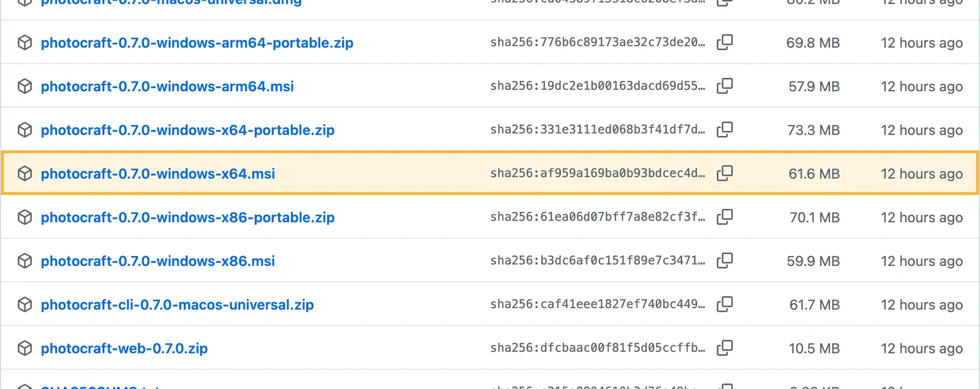Download photocraft-0.7.0-windows-x86-portable.zip
The image size is (980, 389).
187,217
